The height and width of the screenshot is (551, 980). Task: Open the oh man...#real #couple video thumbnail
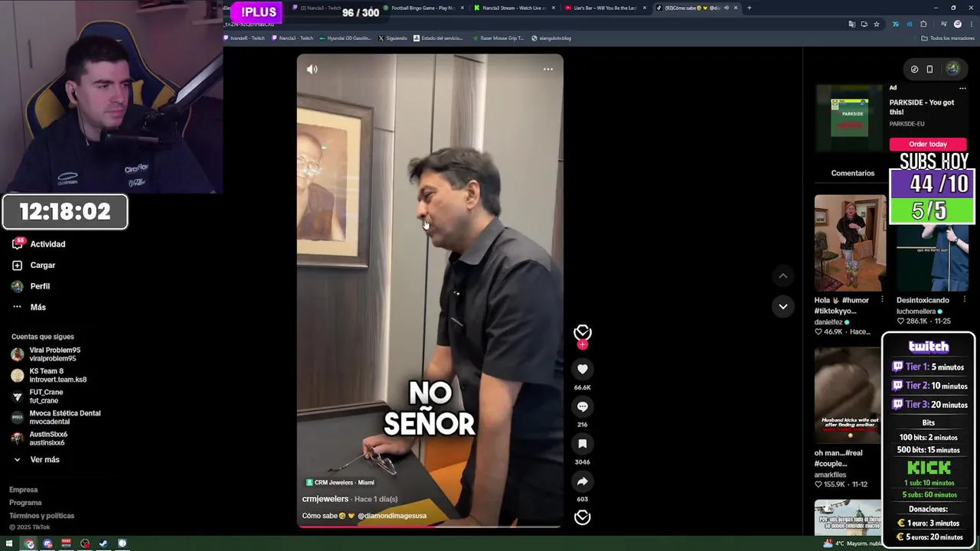tap(848, 396)
